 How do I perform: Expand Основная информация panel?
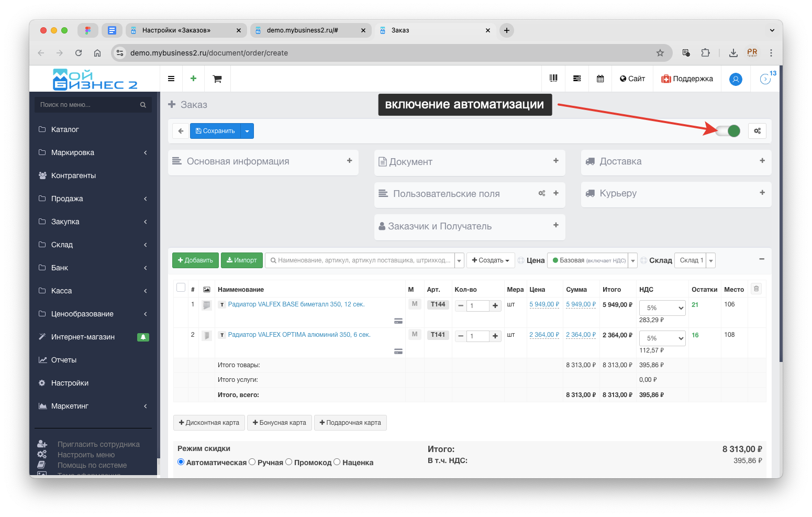pos(349,161)
